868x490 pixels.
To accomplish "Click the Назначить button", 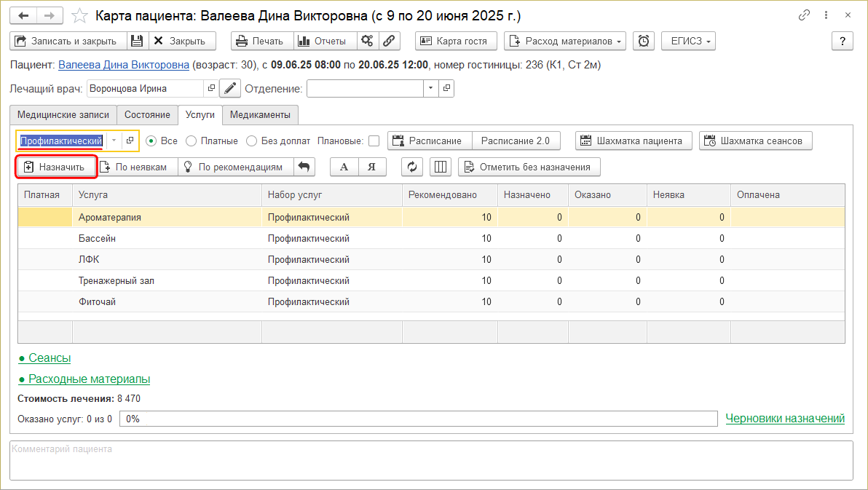I will pyautogui.click(x=56, y=167).
